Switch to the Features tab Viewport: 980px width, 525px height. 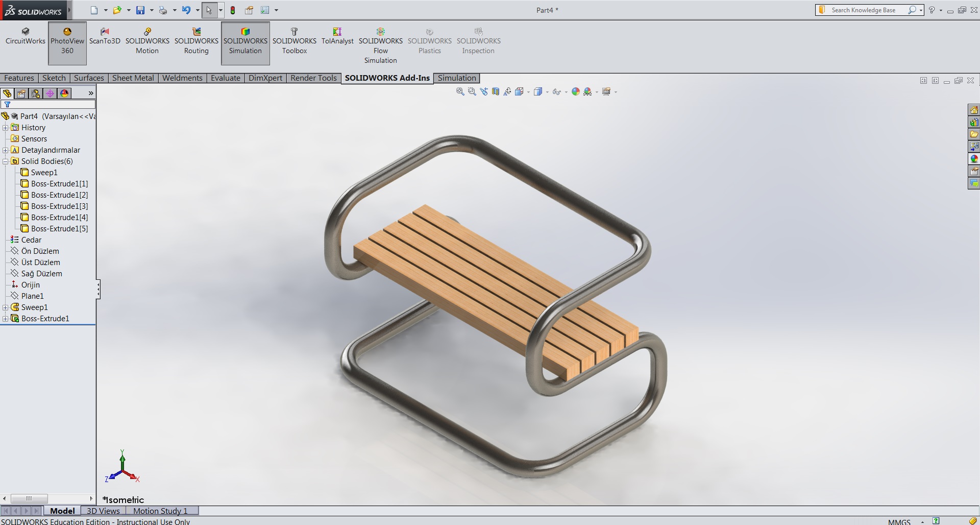[x=19, y=78]
